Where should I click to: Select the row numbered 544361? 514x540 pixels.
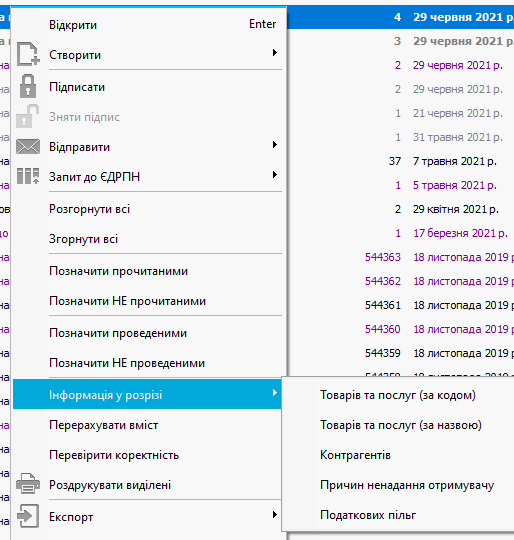[400, 305]
